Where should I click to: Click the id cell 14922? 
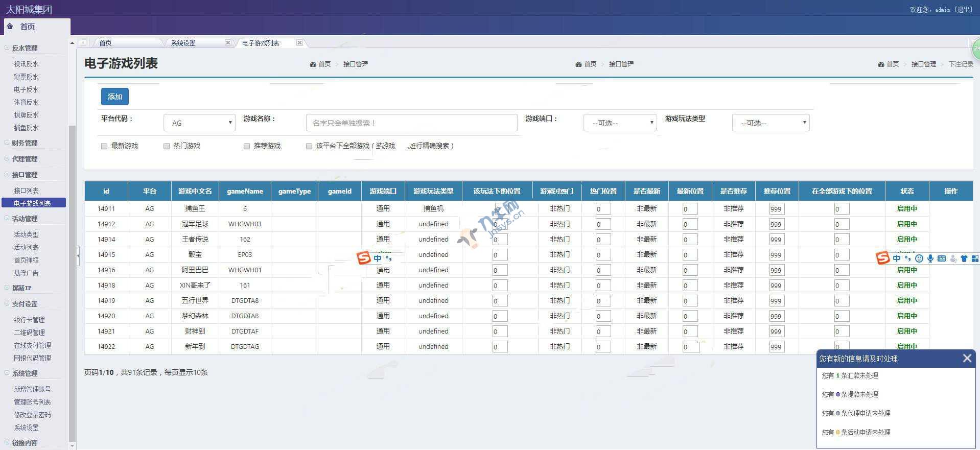tap(106, 346)
